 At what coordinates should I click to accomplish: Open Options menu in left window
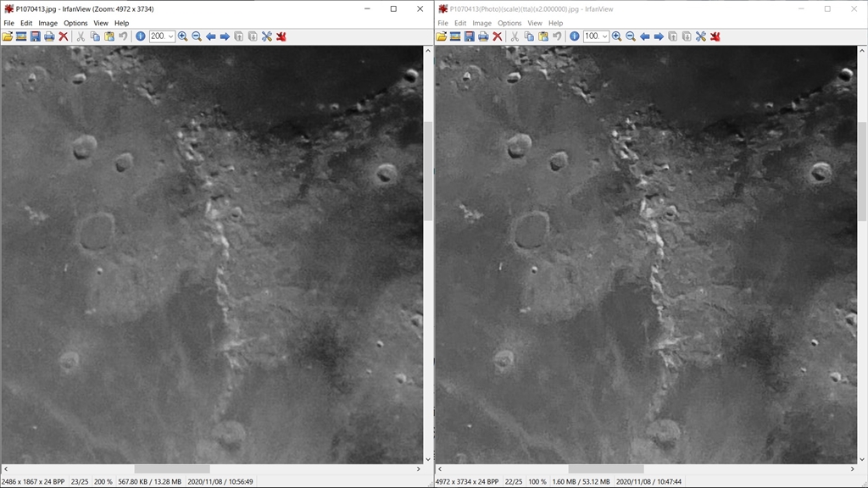point(75,23)
